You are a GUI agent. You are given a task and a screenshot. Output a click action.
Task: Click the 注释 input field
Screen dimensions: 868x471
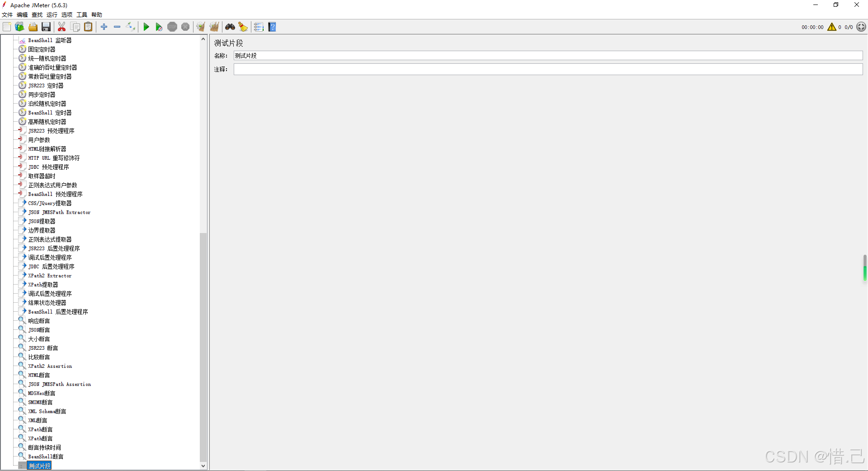[x=548, y=69]
